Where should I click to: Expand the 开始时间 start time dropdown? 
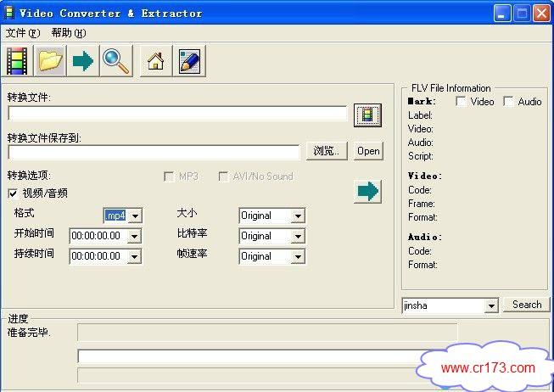click(134, 236)
